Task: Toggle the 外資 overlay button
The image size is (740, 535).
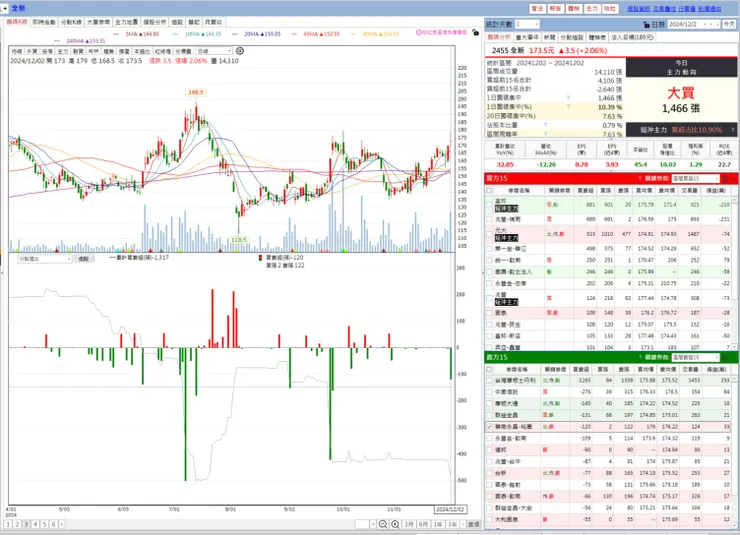Action: pyautogui.click(x=32, y=51)
